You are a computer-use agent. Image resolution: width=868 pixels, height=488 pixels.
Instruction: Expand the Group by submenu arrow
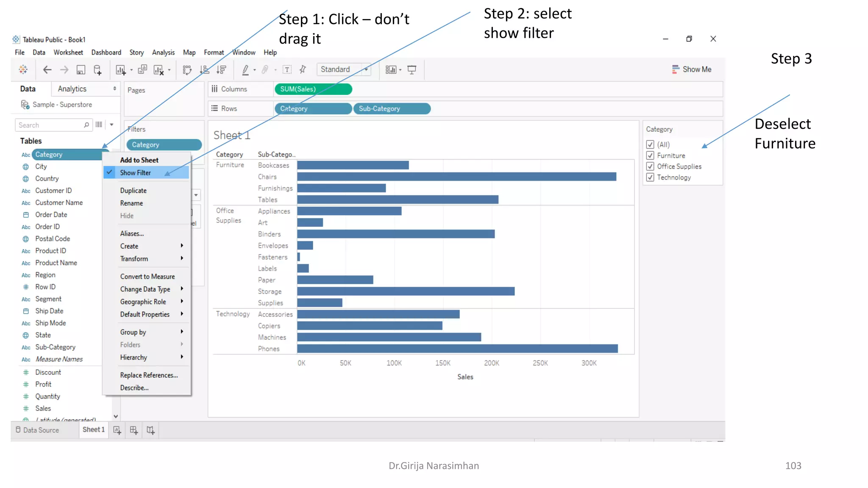182,332
